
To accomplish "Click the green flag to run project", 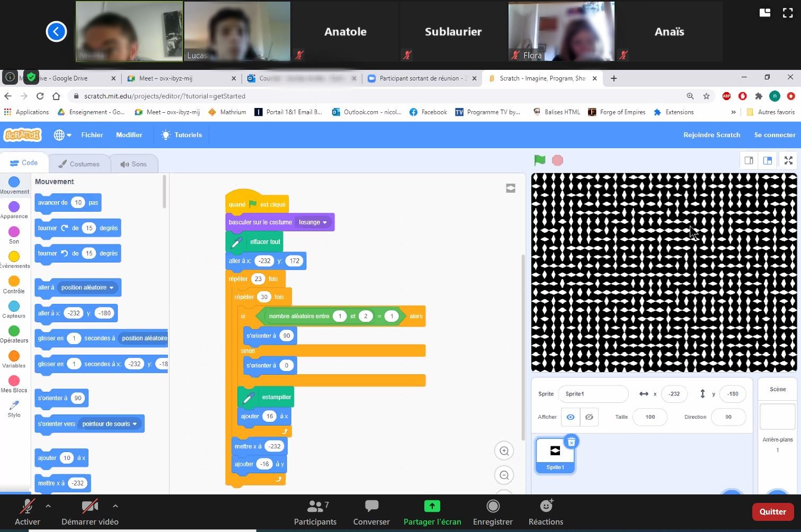I will pos(539,160).
